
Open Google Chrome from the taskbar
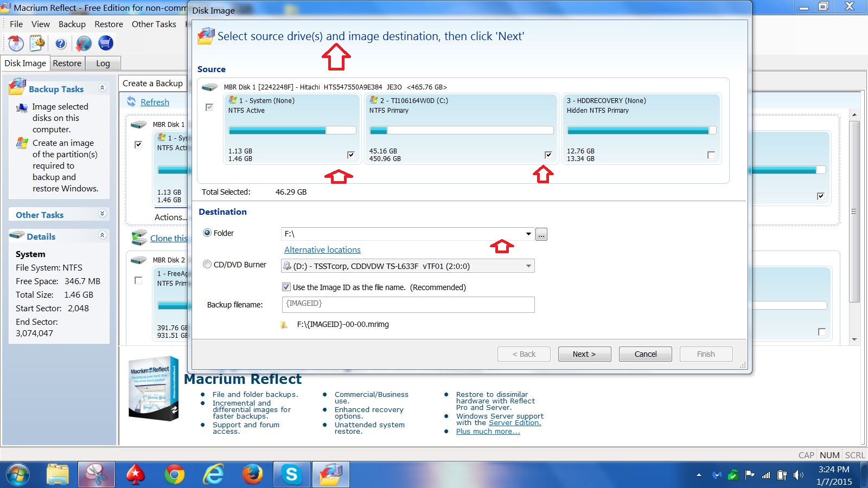[174, 475]
